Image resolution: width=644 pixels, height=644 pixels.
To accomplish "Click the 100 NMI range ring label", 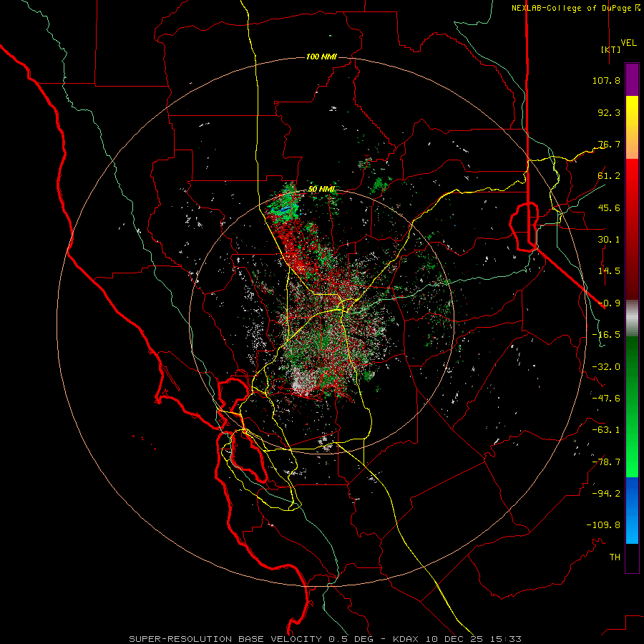I will [x=321, y=57].
